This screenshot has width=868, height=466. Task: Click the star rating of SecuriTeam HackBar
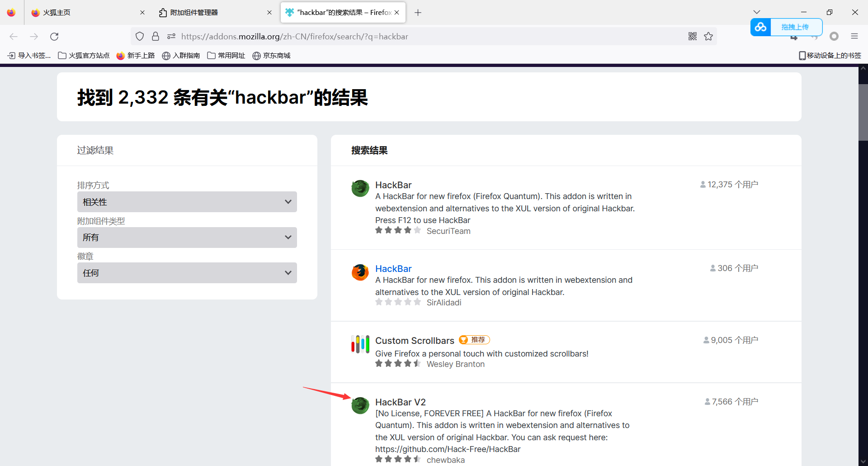[x=398, y=230]
